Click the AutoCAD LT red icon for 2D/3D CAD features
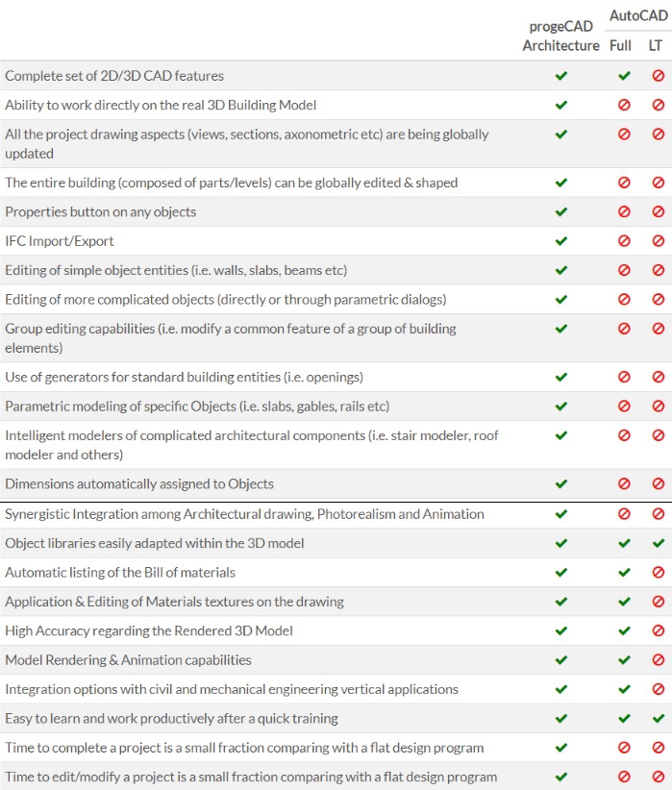672x790 pixels. coord(659,76)
